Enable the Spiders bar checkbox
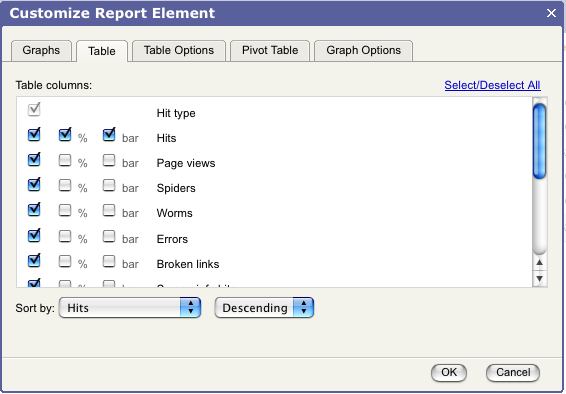Screen dimensions: 566x394 pyautogui.click(x=109, y=185)
